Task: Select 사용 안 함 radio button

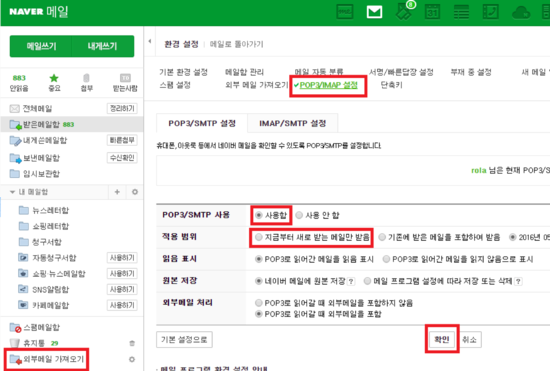Action: (x=299, y=215)
